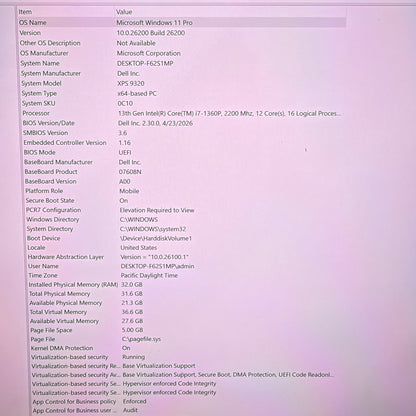Select '32.0 GB' memory value
416x416 pixels.
[x=132, y=285]
